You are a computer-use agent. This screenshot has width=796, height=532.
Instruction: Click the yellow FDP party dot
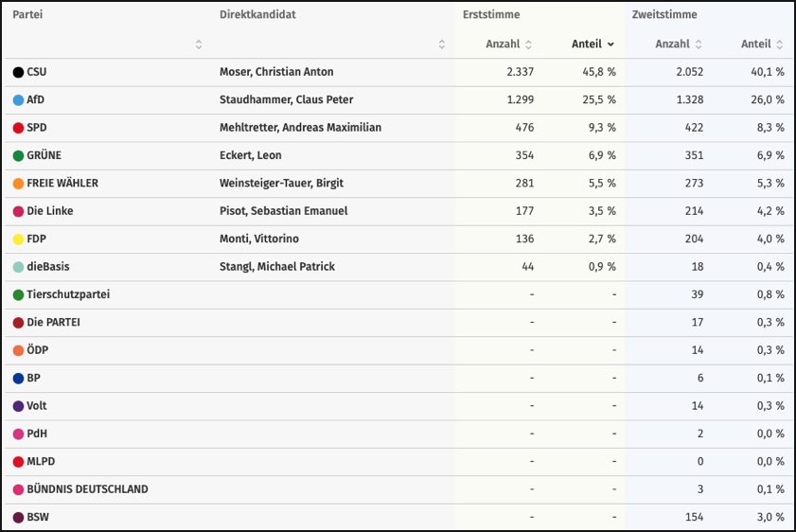tap(18, 239)
